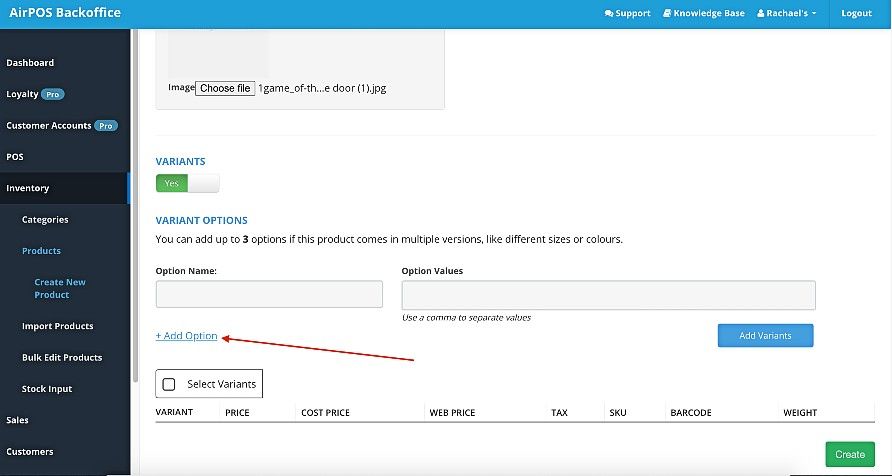Select Create New Product sidebar item

(x=60, y=288)
